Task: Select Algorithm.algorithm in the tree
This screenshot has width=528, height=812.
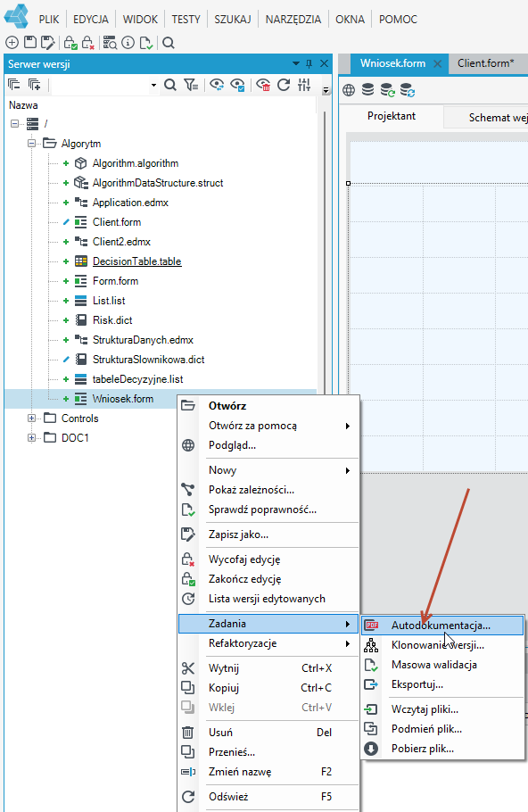Action: click(136, 163)
